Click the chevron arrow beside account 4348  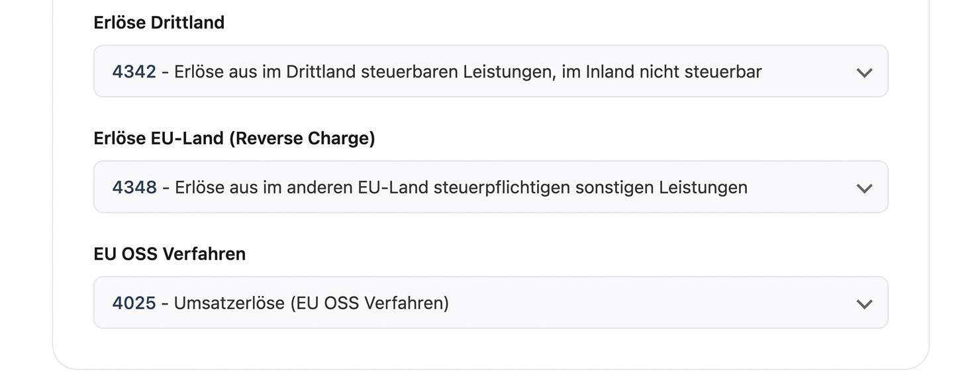[x=864, y=188]
